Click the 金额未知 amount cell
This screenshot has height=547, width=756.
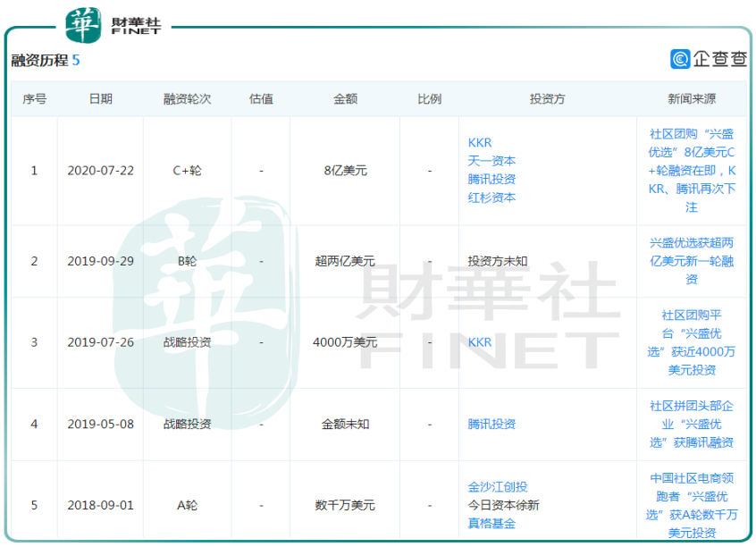coord(345,425)
